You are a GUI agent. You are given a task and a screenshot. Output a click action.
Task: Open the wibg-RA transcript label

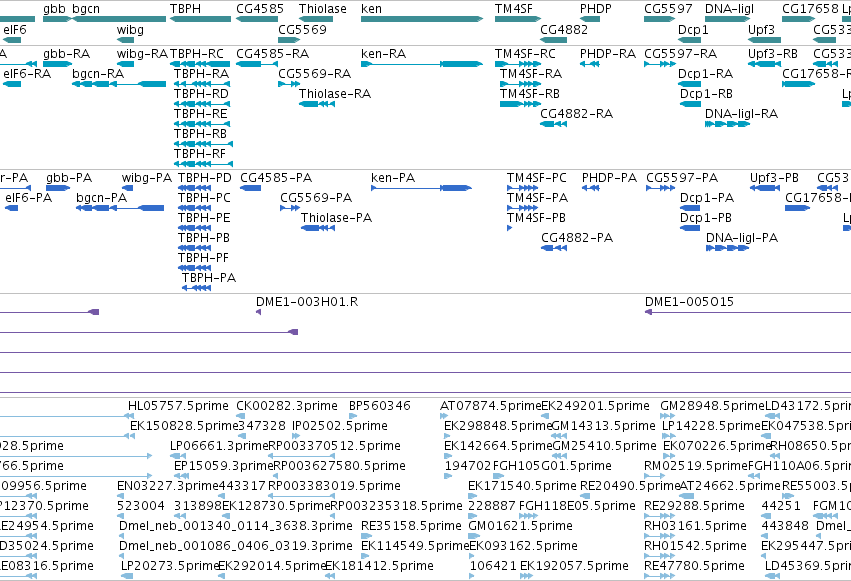[x=142, y=54]
